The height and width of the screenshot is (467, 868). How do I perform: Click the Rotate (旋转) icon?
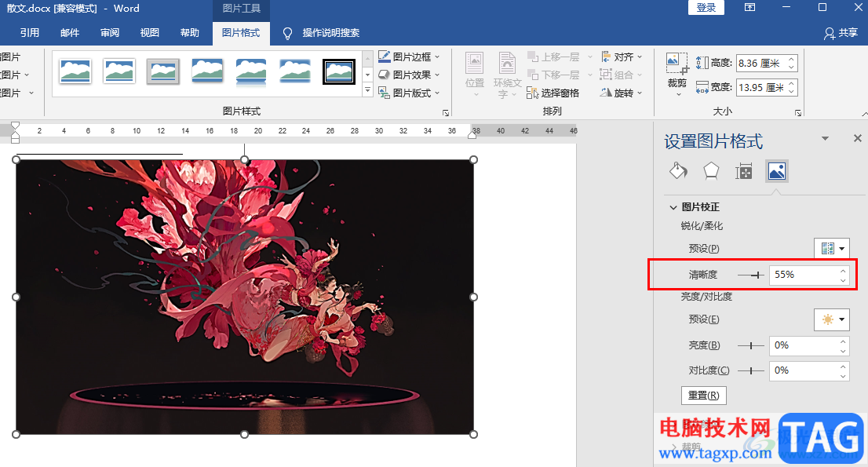pyautogui.click(x=606, y=93)
